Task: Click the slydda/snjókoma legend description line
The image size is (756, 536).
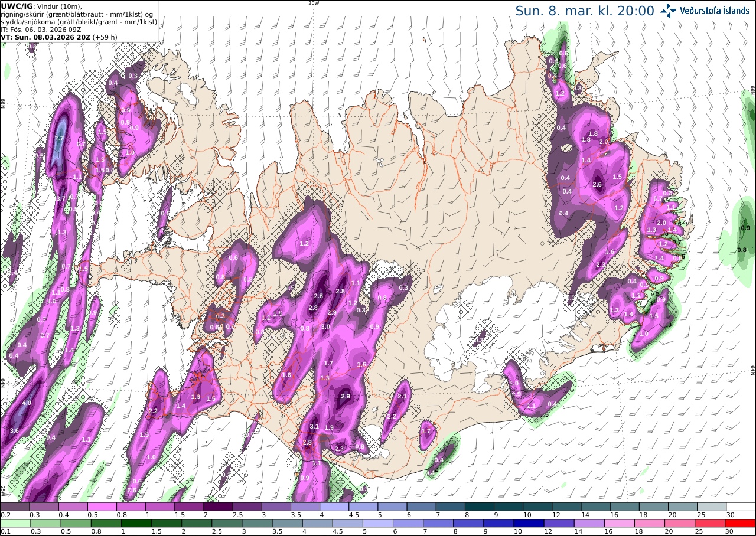Action: click(79, 21)
